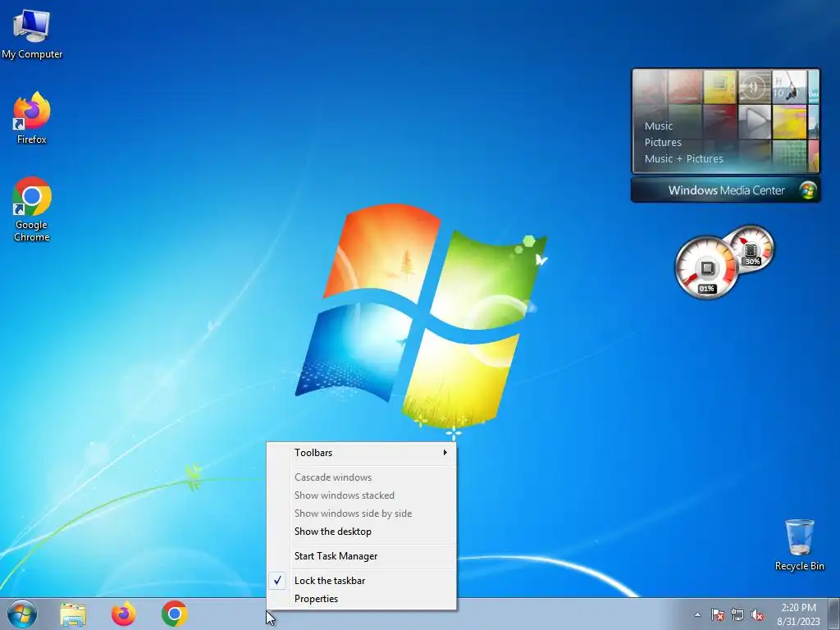
Task: Select the Firefox desktop shortcut
Action: pyautogui.click(x=32, y=118)
